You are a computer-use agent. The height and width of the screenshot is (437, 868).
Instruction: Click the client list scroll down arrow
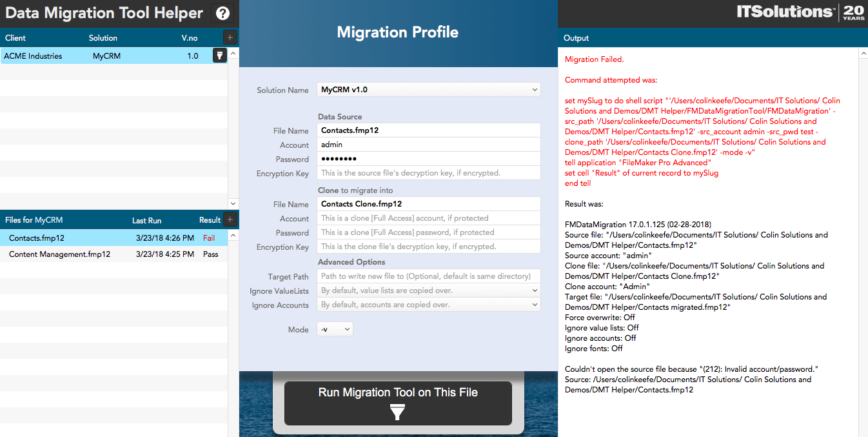233,204
